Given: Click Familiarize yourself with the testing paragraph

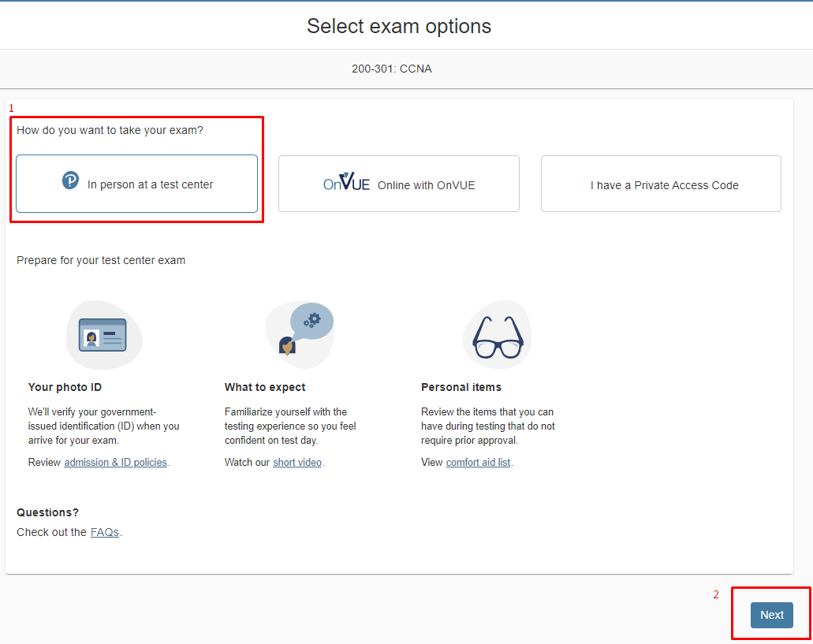Looking at the screenshot, I should point(290,426).
